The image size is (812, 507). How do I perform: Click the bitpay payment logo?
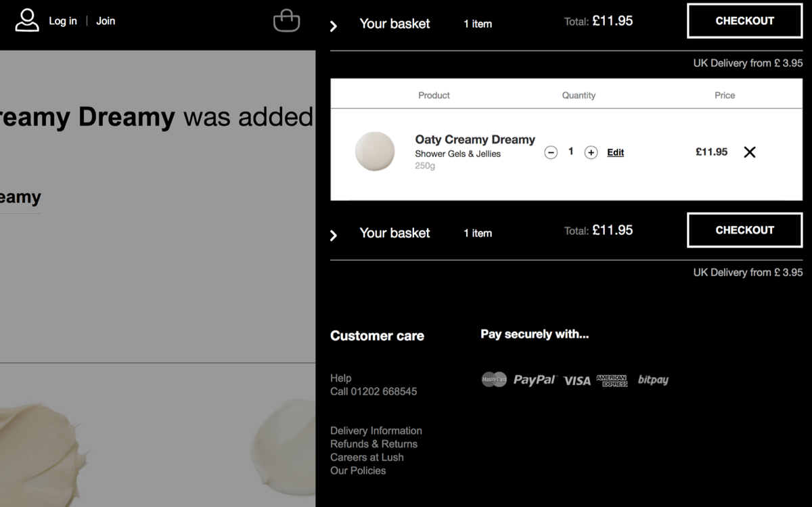(x=653, y=380)
